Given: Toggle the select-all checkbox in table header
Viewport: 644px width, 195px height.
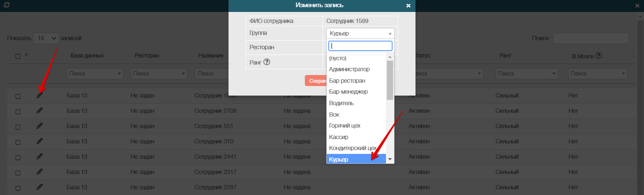Looking at the screenshot, I should [x=18, y=56].
